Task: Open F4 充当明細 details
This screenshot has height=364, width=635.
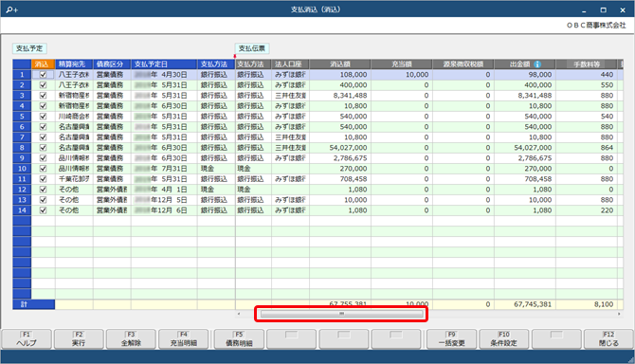Action: pos(184,339)
